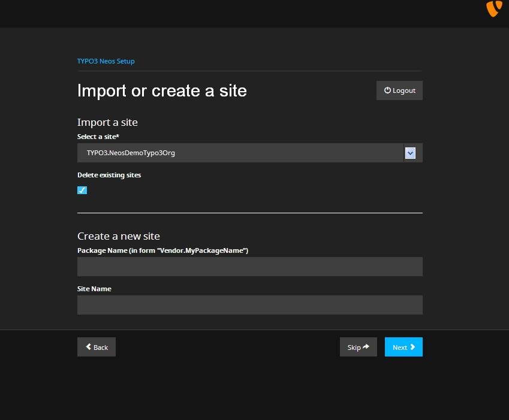Click the "Site Name" label
This screenshot has height=420, width=509.
tap(94, 289)
